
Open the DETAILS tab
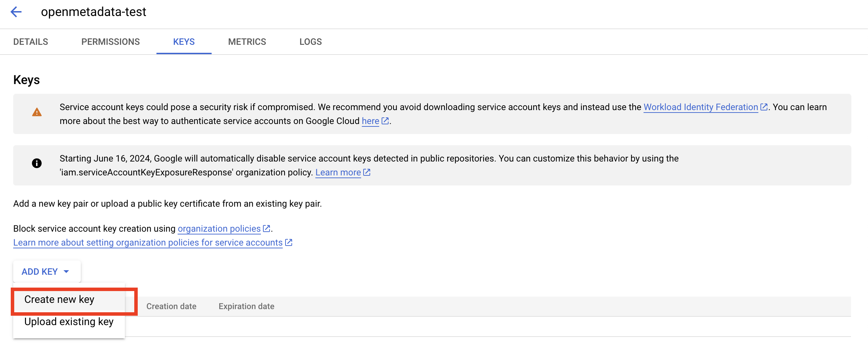(31, 42)
